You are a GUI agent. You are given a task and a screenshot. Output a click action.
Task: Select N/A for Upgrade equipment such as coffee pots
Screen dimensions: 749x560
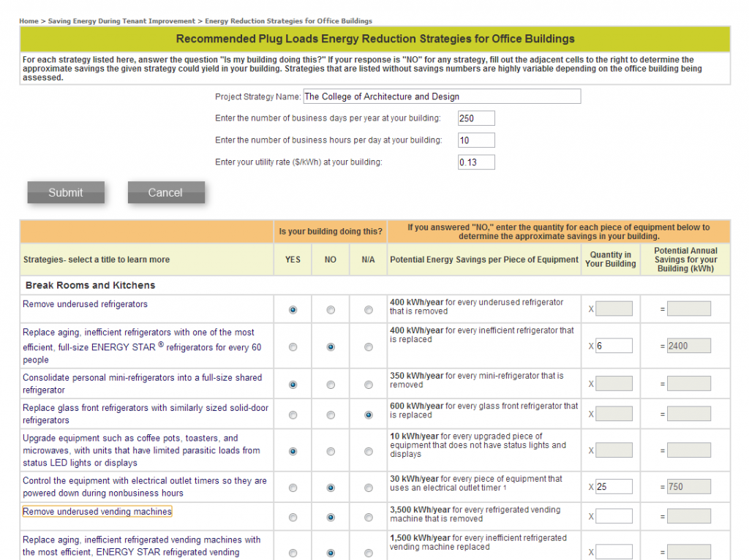pos(369,452)
